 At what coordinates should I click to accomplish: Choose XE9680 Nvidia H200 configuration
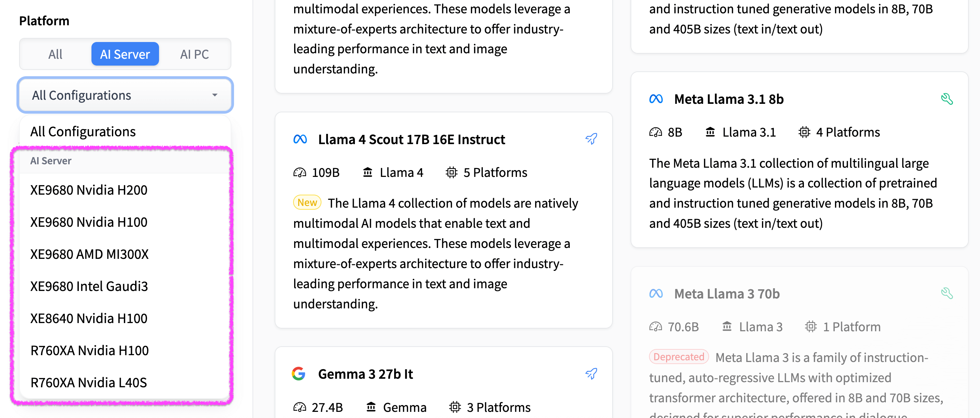click(89, 190)
